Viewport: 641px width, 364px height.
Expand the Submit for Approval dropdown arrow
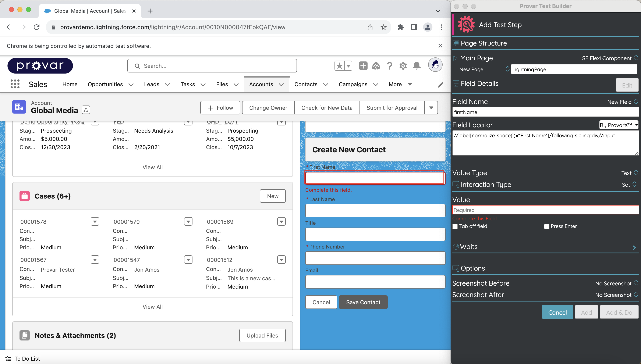coord(431,107)
